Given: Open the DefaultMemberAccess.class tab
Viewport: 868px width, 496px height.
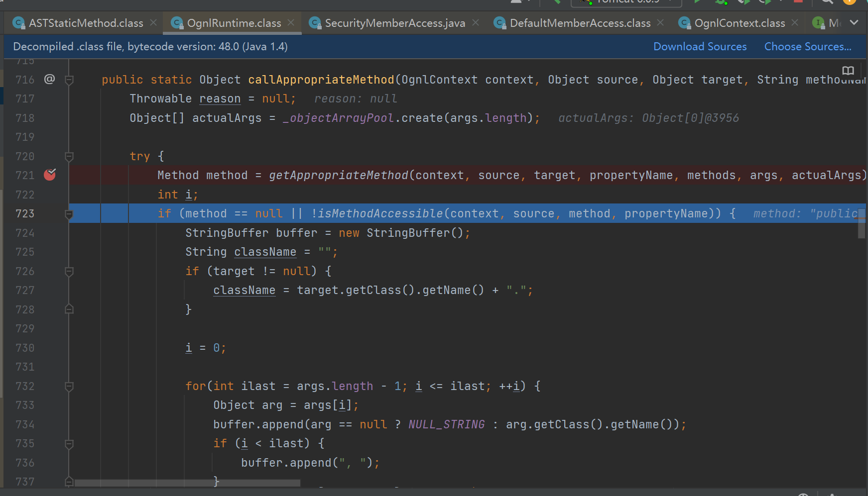Looking at the screenshot, I should 580,23.
